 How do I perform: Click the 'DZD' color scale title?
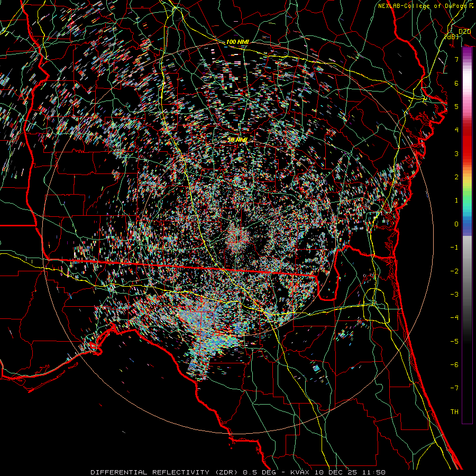point(464,32)
